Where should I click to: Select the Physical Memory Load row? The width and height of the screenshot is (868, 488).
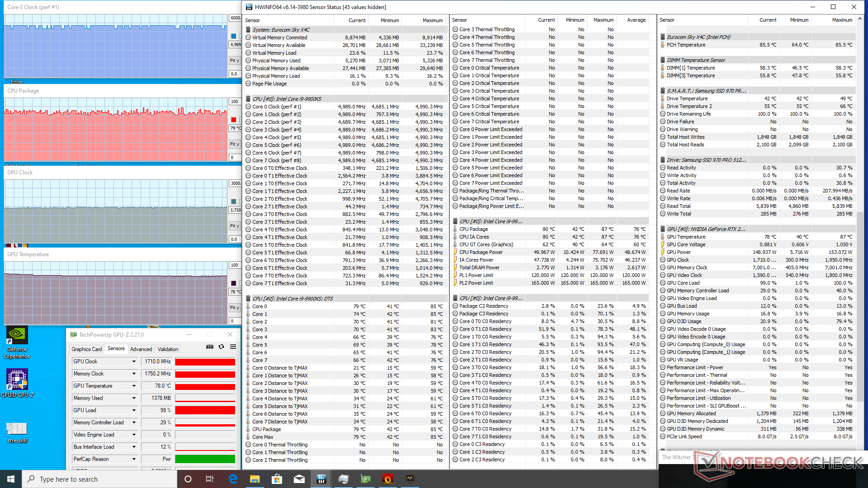pos(346,76)
